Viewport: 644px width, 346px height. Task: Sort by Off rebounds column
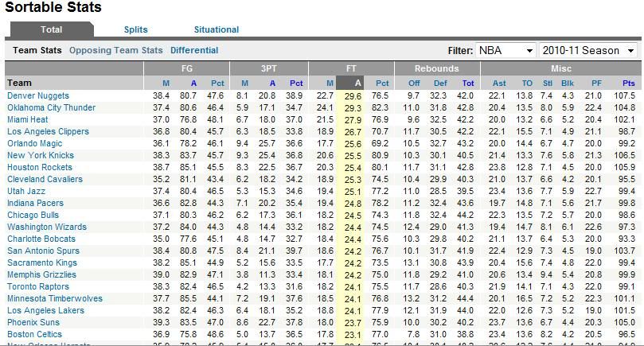point(414,83)
